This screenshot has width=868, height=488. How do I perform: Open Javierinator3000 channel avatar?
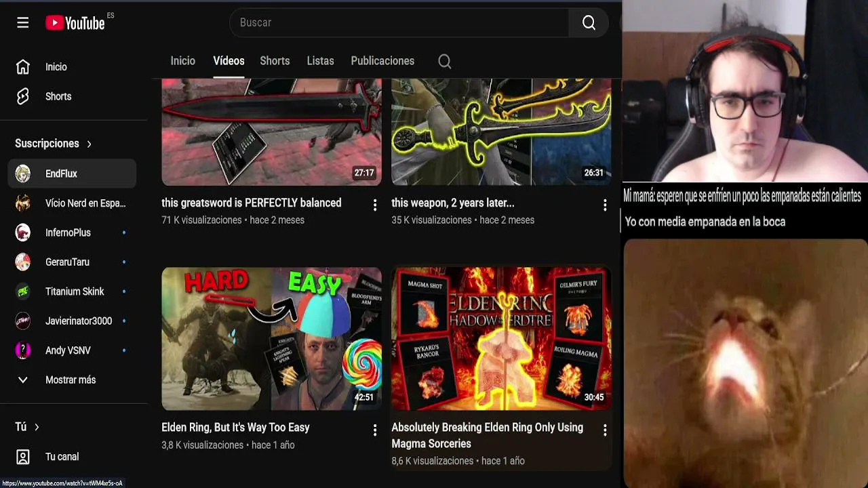[x=23, y=321]
